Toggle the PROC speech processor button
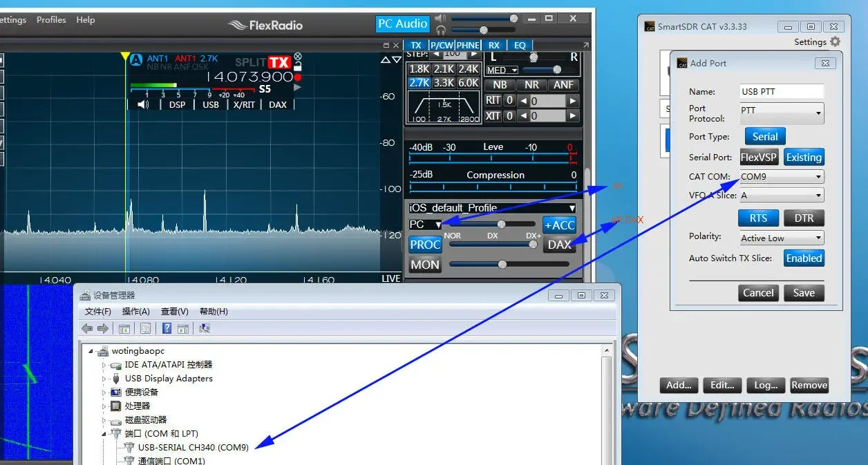This screenshot has height=465, width=868. pos(425,245)
